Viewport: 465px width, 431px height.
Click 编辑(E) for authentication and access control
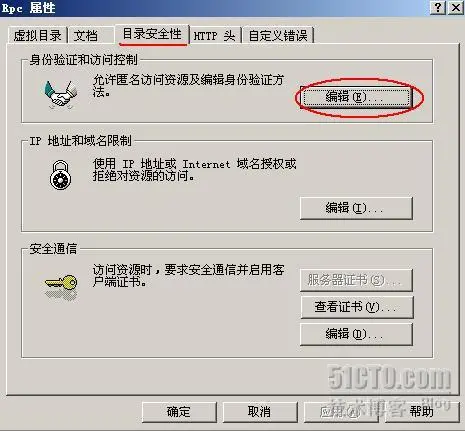click(356, 97)
